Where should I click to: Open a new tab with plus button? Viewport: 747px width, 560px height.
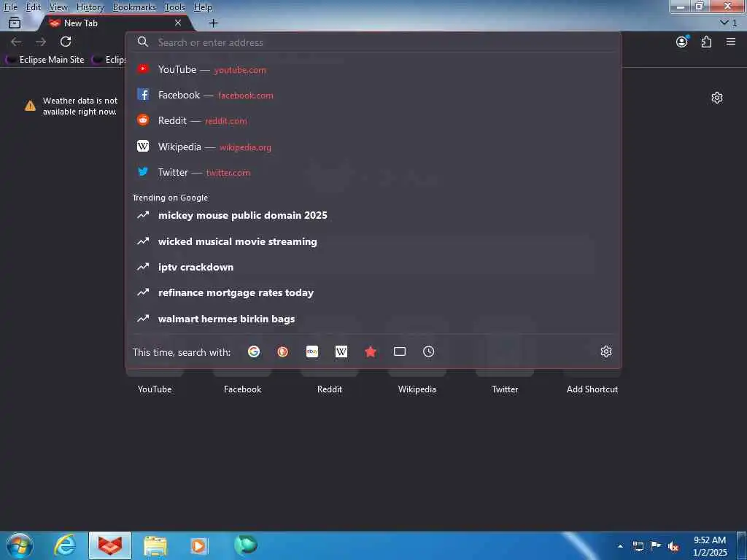point(214,23)
